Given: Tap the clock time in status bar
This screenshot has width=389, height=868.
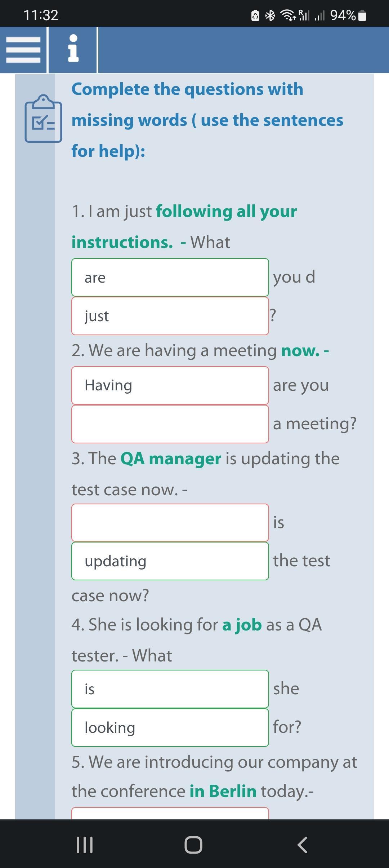Looking at the screenshot, I should click(x=41, y=15).
